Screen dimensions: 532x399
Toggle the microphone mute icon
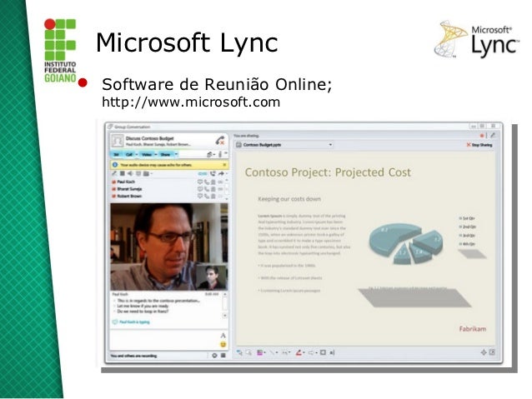click(115, 173)
